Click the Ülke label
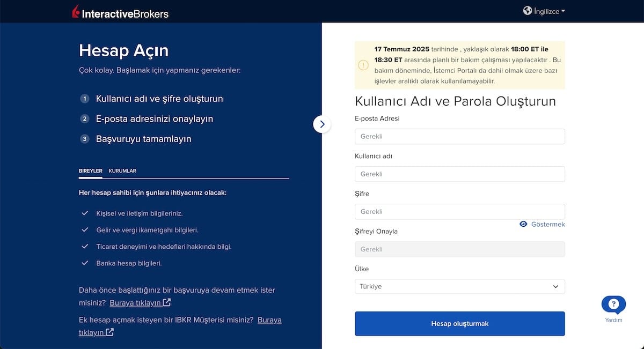Image resolution: width=644 pixels, height=349 pixels. 362,269
